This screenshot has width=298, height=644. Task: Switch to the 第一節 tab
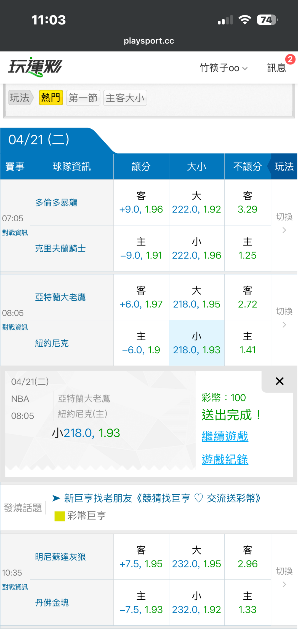click(83, 98)
